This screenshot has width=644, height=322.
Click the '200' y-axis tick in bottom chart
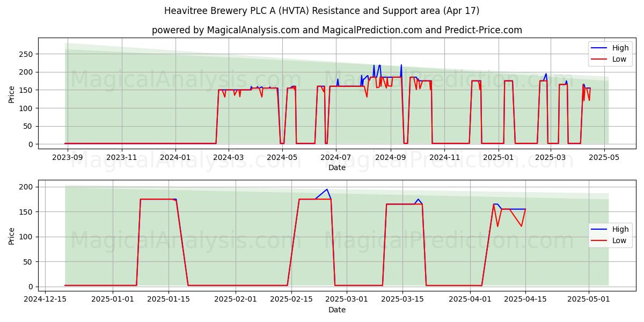tap(27, 187)
